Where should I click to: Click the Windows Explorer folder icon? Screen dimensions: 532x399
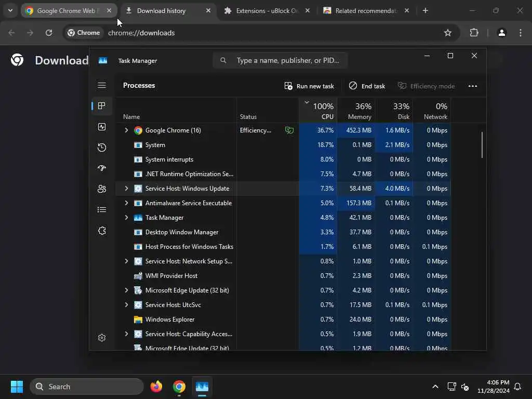point(138,320)
